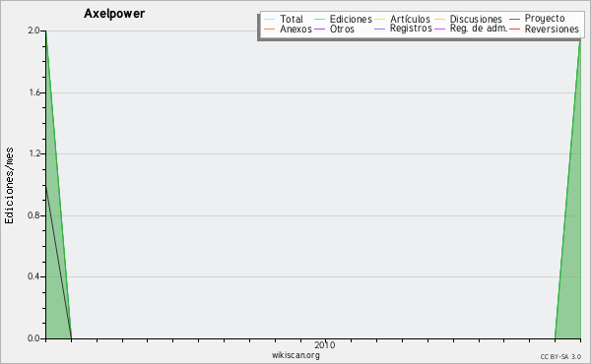Viewport: 591px width, 364px height.
Task: Click the Total cyan legend line swatch
Action: 270,20
